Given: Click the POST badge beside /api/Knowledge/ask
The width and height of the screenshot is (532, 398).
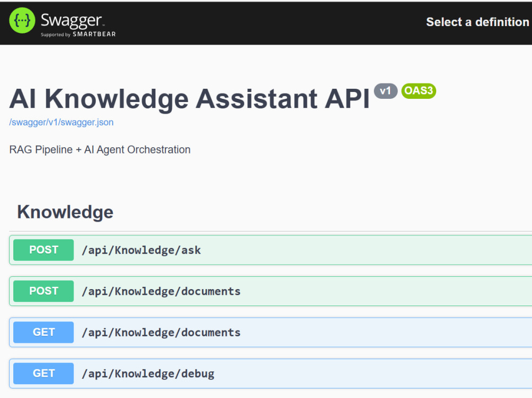Looking at the screenshot, I should tap(44, 250).
